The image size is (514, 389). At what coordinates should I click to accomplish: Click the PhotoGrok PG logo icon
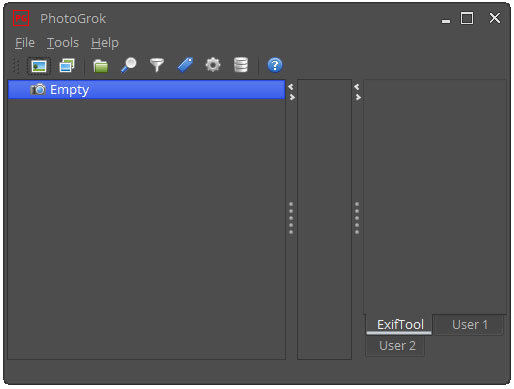point(21,18)
